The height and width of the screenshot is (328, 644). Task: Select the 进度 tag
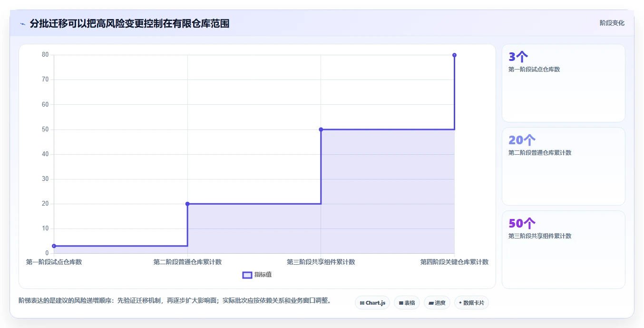437,303
